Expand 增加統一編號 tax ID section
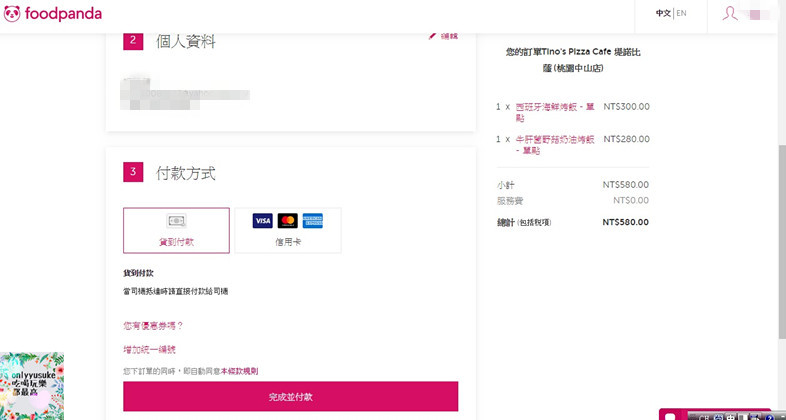Image resolution: width=786 pixels, height=420 pixels. (x=149, y=349)
